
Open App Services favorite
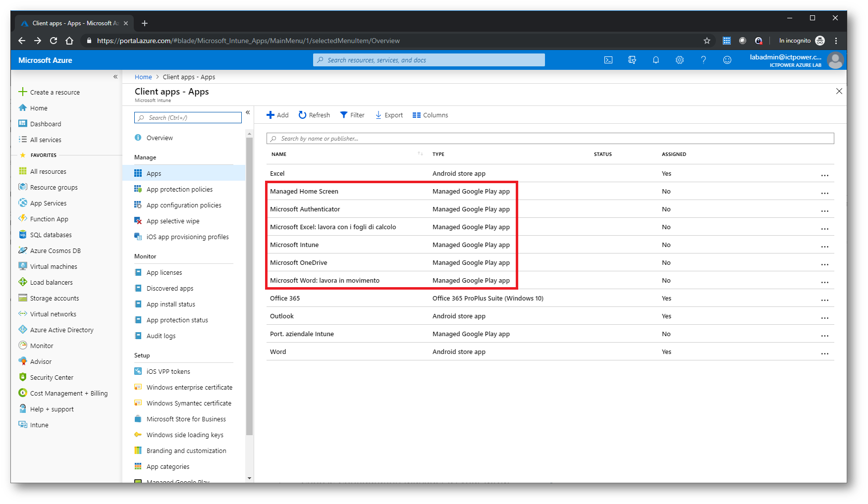pyautogui.click(x=42, y=203)
